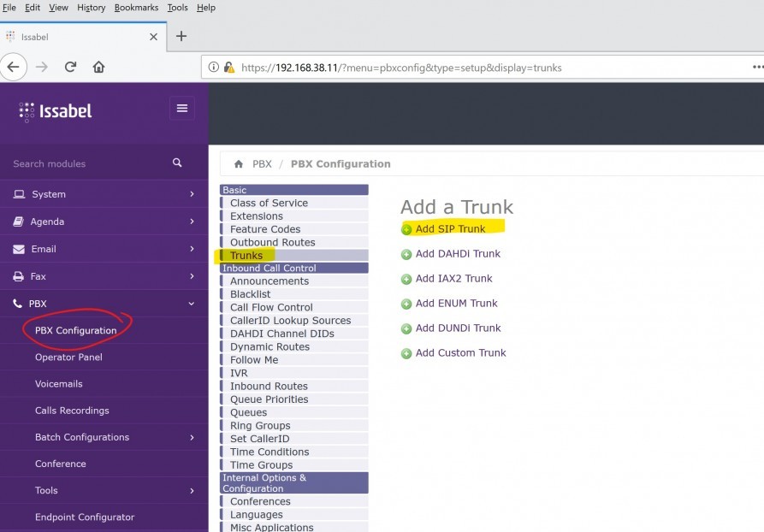764x532 pixels.
Task: Open PBX Configuration in sidebar
Action: click(x=76, y=330)
